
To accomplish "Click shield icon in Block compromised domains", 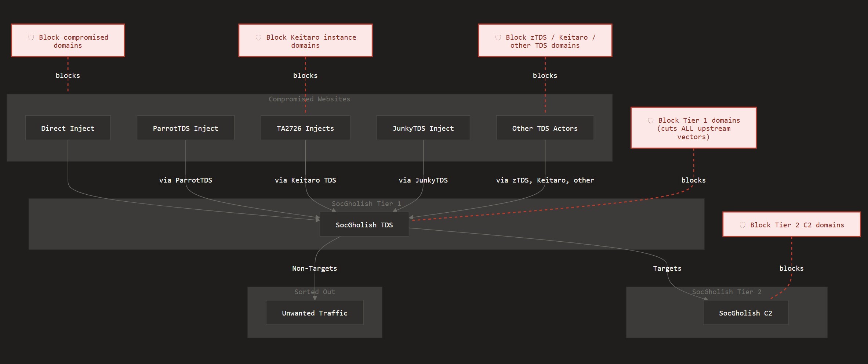I will [31, 37].
